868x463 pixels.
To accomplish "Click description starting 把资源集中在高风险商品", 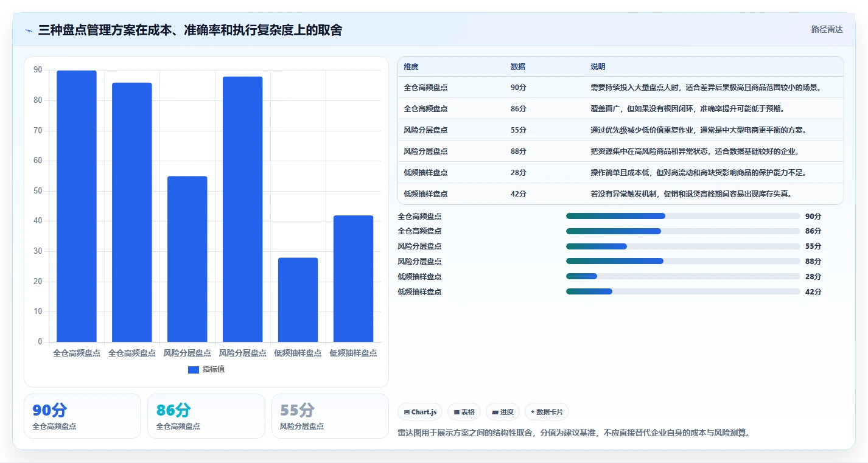I will 695,151.
